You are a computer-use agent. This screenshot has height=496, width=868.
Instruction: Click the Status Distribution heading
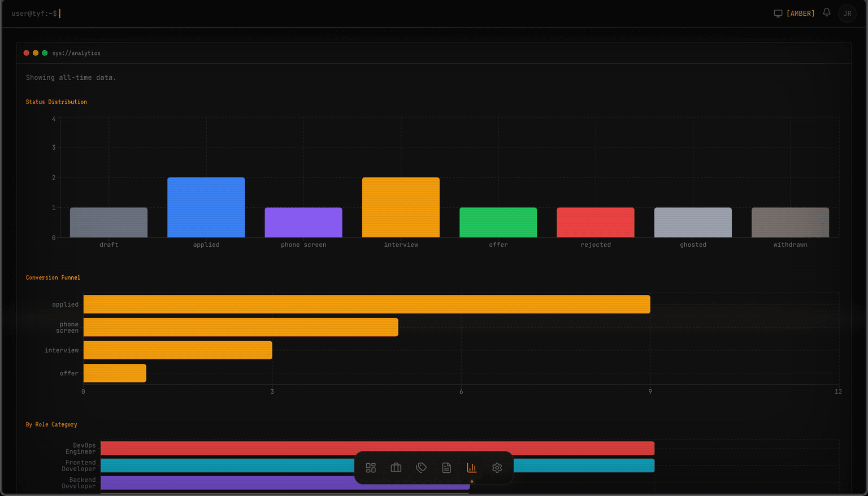point(57,102)
